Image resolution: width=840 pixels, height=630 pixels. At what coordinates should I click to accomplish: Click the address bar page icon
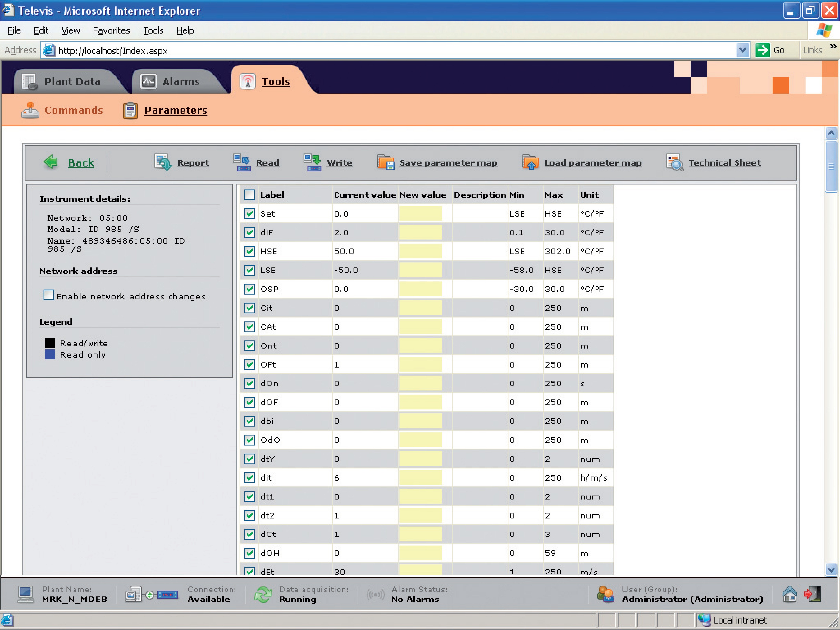(48, 50)
